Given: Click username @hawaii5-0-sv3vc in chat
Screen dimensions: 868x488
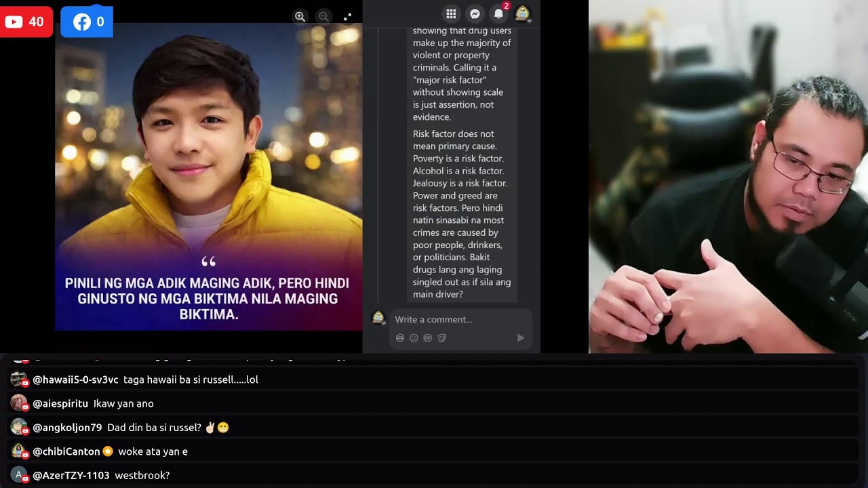Looking at the screenshot, I should click(x=75, y=380).
